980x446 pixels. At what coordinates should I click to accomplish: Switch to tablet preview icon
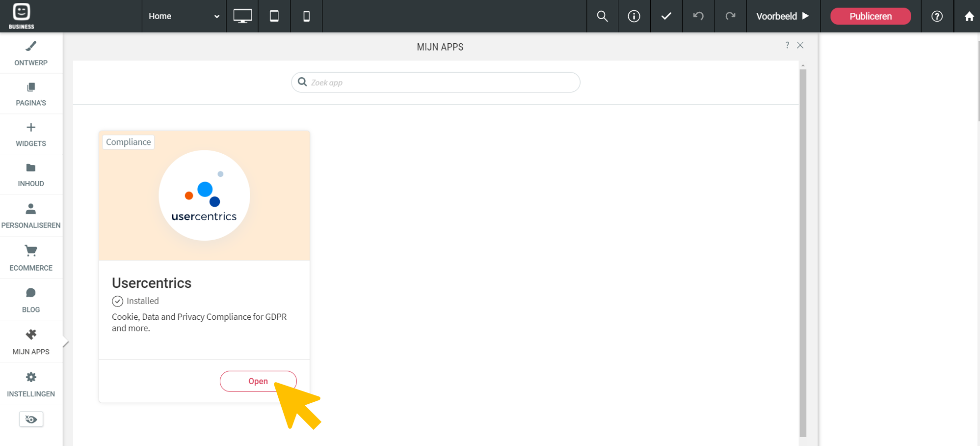pyautogui.click(x=274, y=16)
